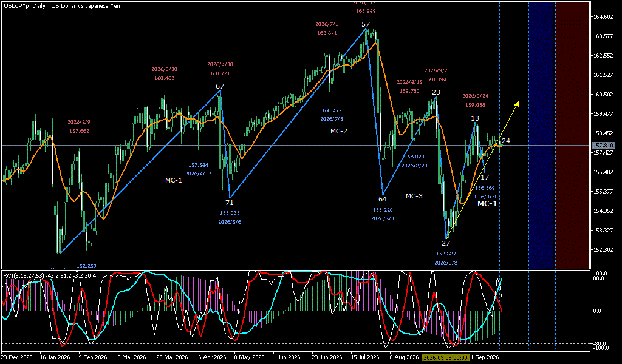Click the "6 Aug 2026" time axis label
Viewport: 622px width, 364px height.
(403, 357)
